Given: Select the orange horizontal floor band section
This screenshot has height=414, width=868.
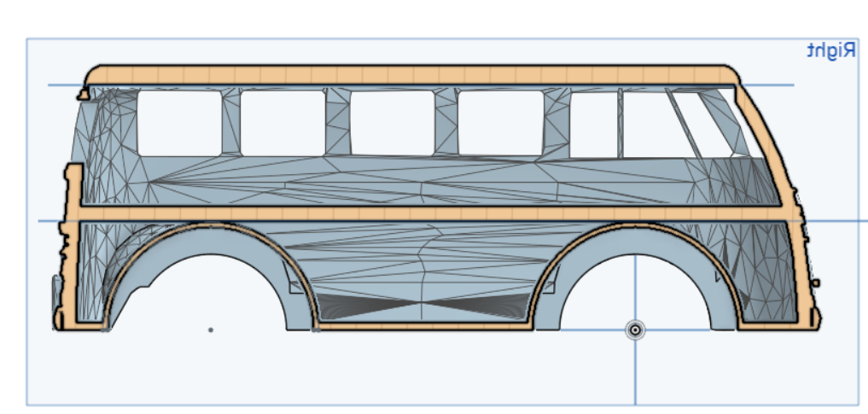Looking at the screenshot, I should [432, 213].
